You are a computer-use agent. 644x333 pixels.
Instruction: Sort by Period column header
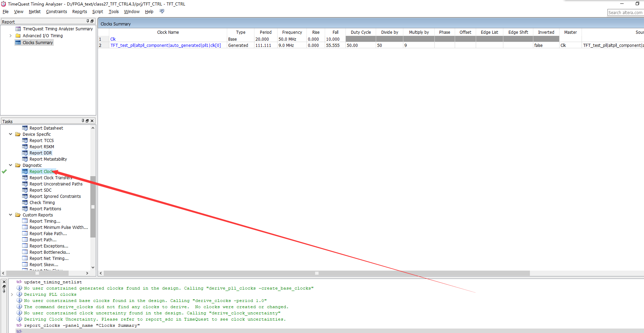(265, 32)
